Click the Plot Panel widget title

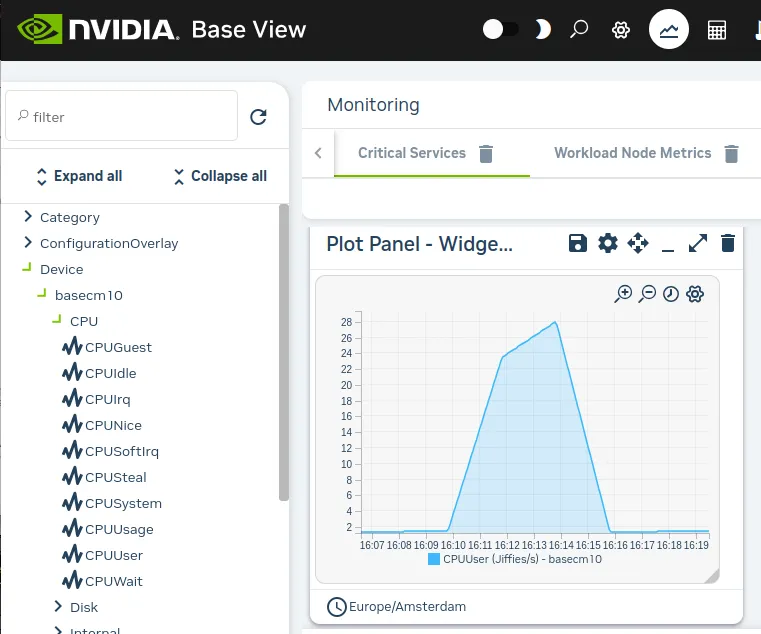tap(419, 244)
